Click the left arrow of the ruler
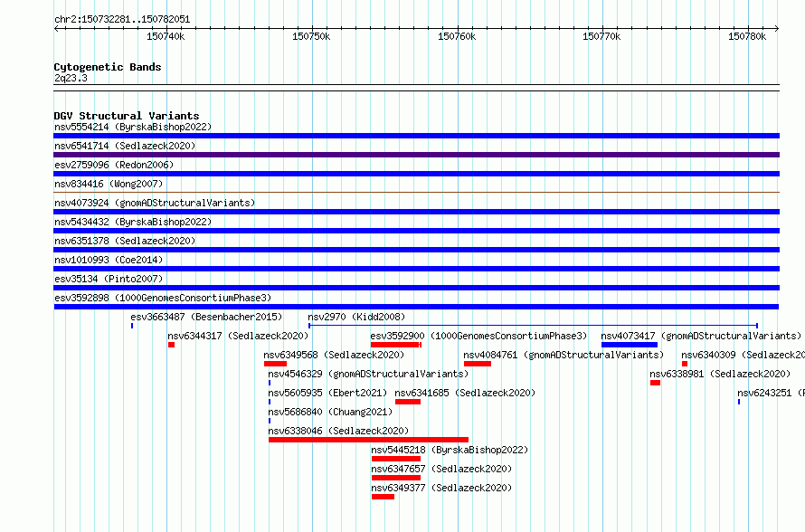805x532 pixels. [56, 28]
